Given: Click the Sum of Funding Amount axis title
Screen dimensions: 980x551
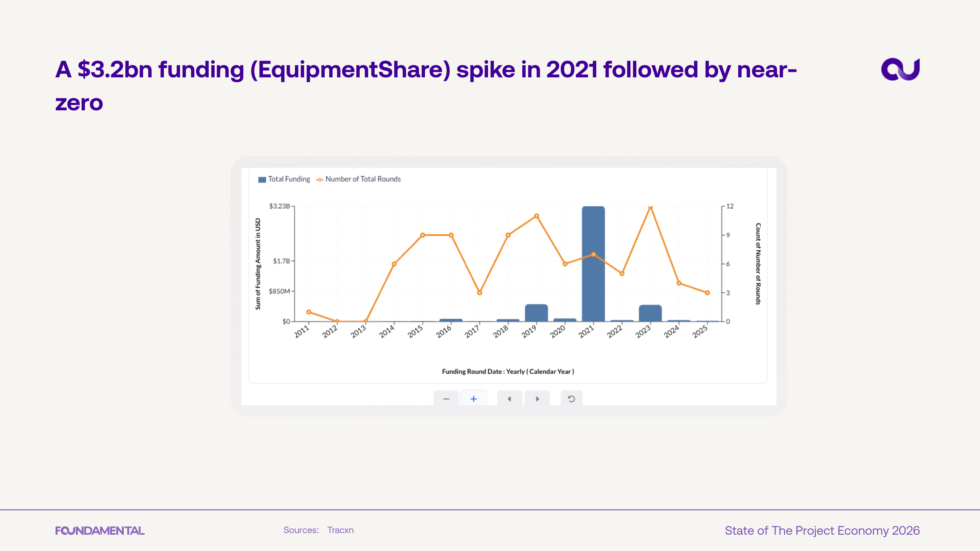Looking at the screenshot, I should [258, 264].
